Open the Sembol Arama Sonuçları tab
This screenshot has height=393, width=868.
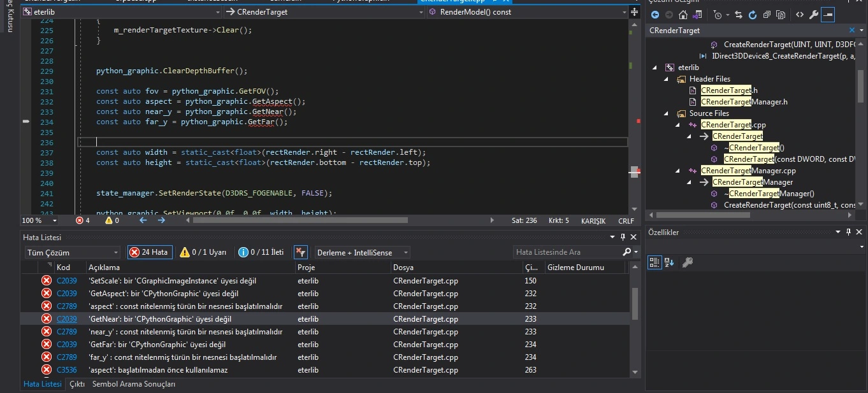[x=133, y=384]
